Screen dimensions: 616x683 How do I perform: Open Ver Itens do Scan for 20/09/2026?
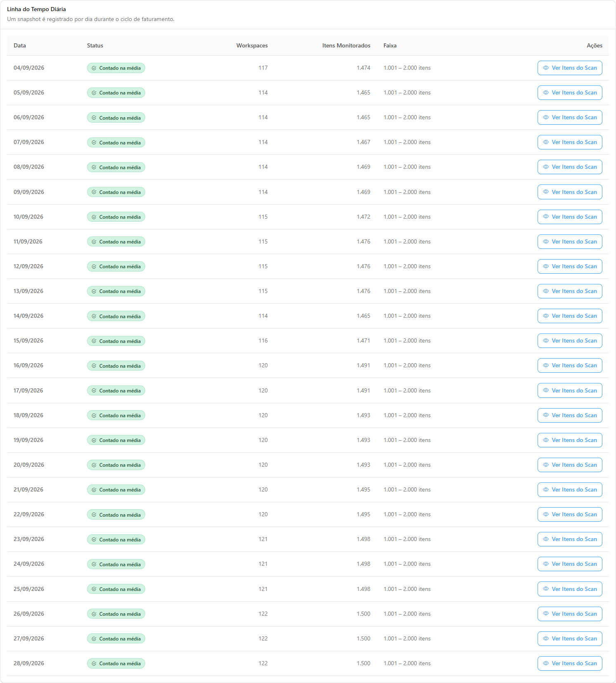coord(570,465)
